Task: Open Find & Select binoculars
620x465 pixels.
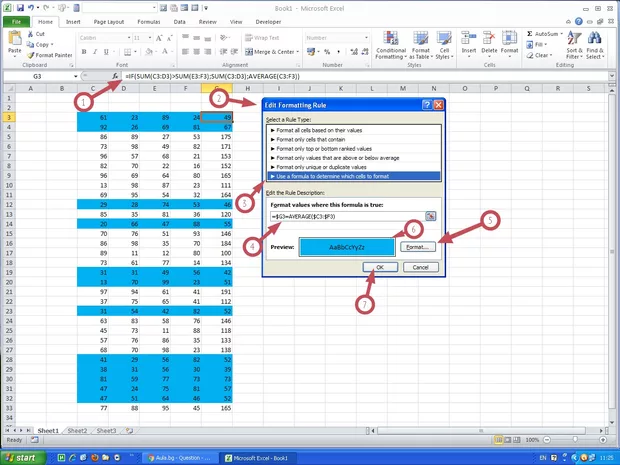Action: 595,45
